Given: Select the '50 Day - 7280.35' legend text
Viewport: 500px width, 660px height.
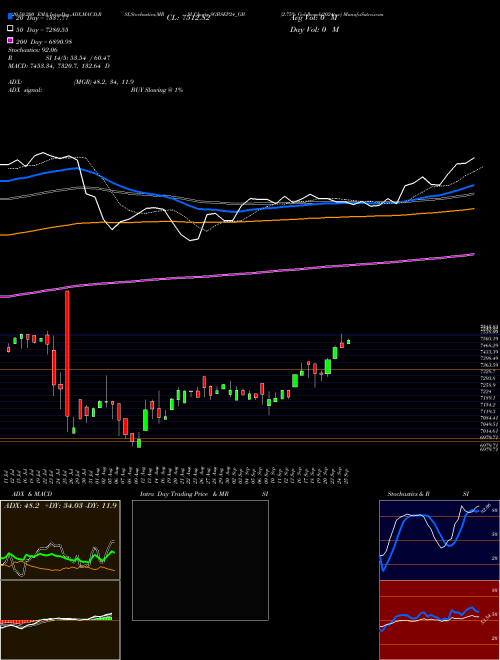Looking at the screenshot, I should click(x=42, y=30).
